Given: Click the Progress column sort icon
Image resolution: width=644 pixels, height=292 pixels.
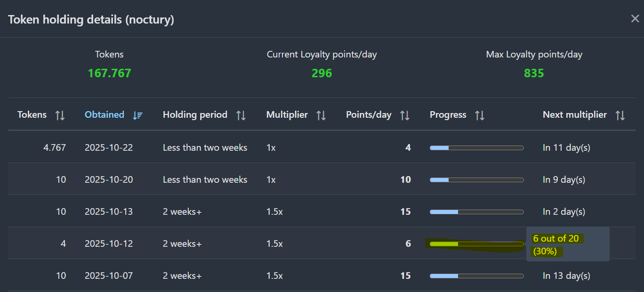Looking at the screenshot, I should coord(480,115).
